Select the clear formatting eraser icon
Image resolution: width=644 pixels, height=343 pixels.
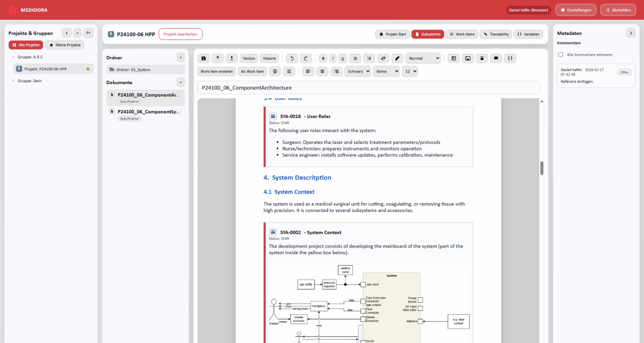click(x=383, y=58)
